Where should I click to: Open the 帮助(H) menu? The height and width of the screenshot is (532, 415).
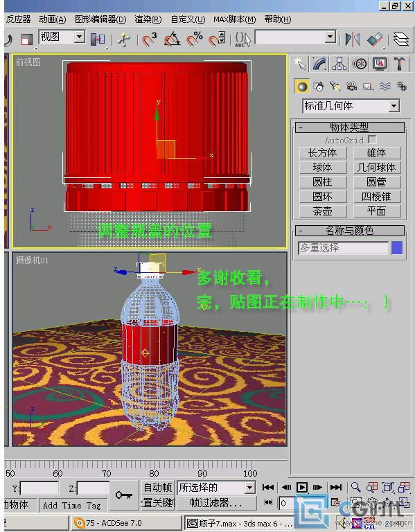point(278,19)
